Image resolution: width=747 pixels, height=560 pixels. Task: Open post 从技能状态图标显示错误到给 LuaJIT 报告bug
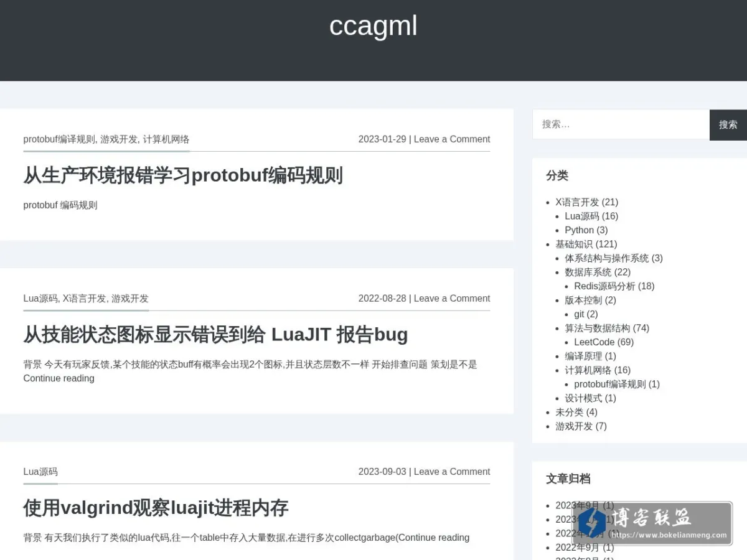coord(215,335)
